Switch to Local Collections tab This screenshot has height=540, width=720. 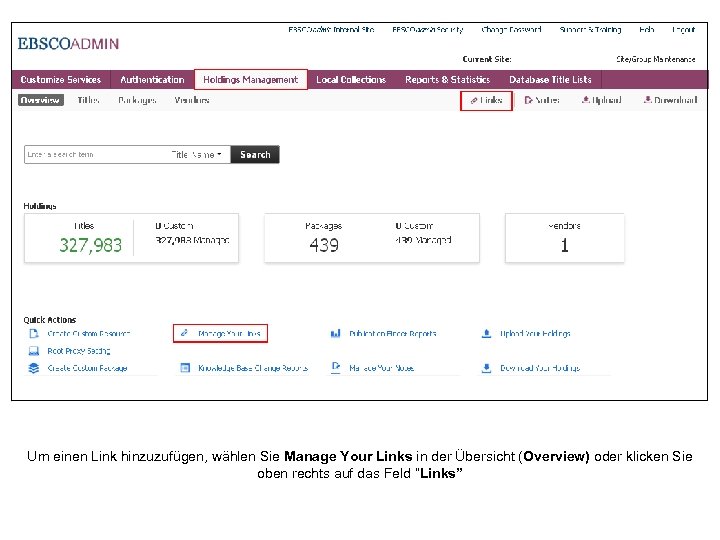pyautogui.click(x=351, y=79)
